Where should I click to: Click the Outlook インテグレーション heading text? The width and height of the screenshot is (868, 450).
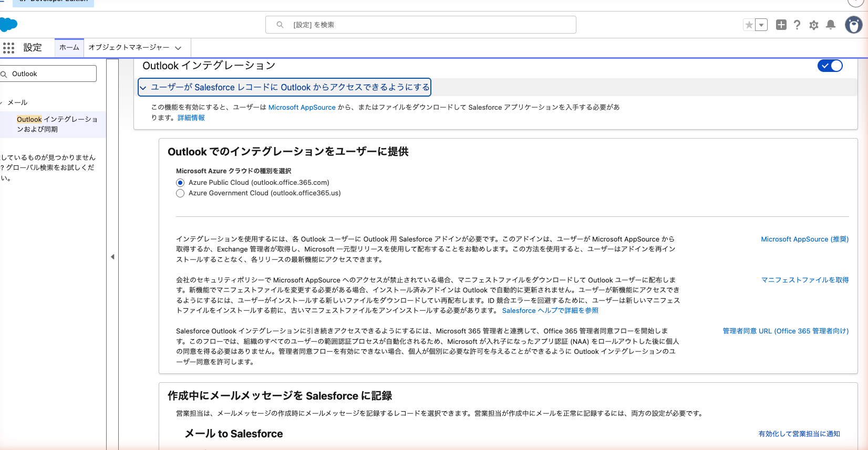[x=209, y=66]
